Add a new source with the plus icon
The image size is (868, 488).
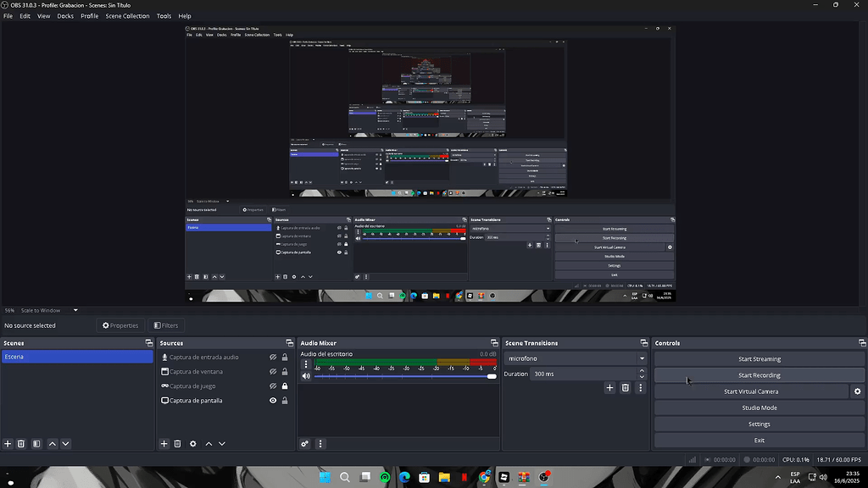tap(164, 444)
